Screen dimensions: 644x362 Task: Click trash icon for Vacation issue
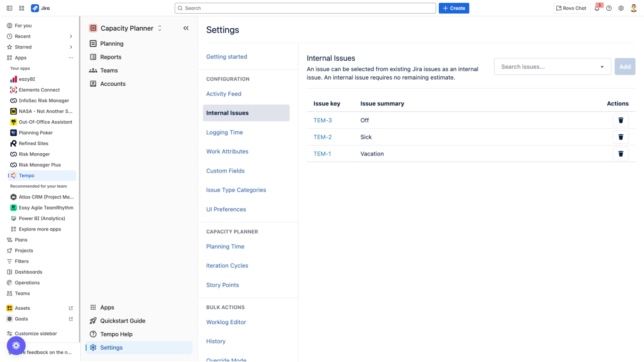620,154
